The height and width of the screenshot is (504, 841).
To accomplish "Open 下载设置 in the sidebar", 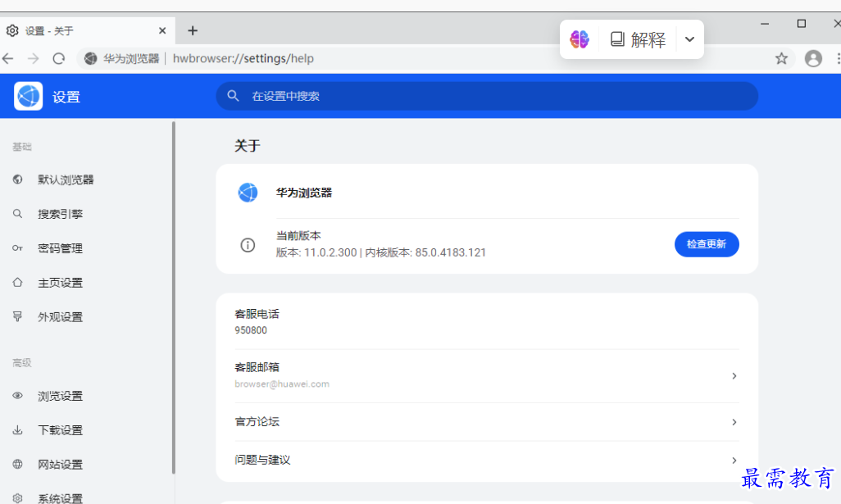I will click(60, 430).
